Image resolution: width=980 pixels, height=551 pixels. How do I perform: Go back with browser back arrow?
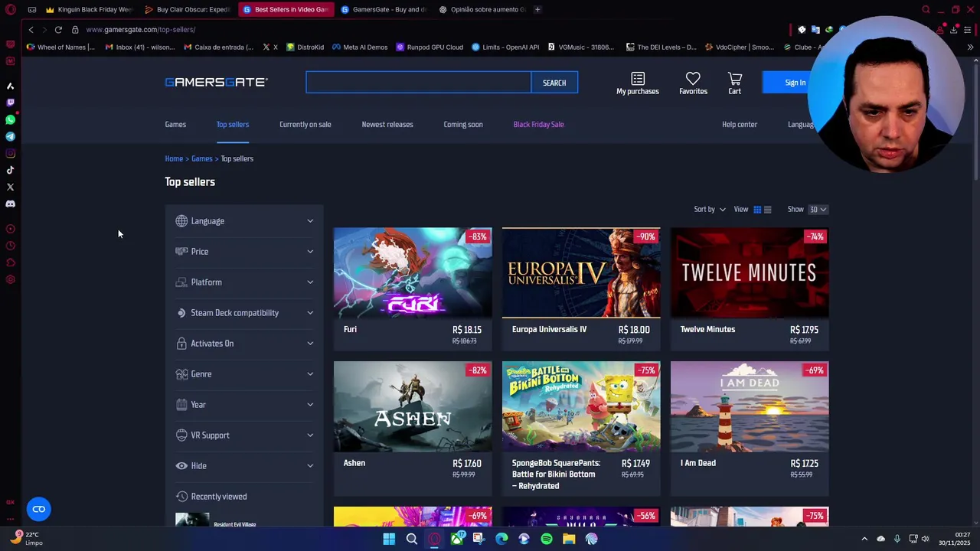[31, 30]
